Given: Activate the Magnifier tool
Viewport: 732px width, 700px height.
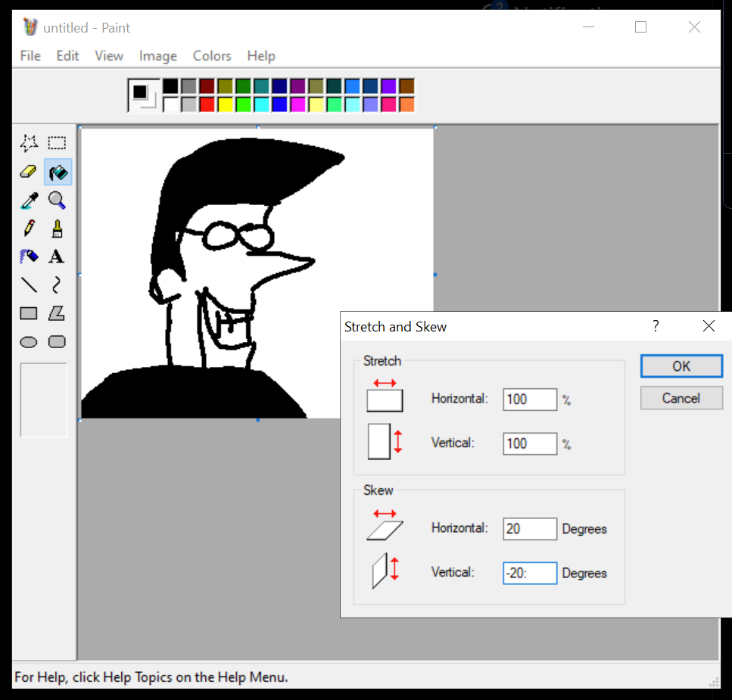Looking at the screenshot, I should pos(57,201).
